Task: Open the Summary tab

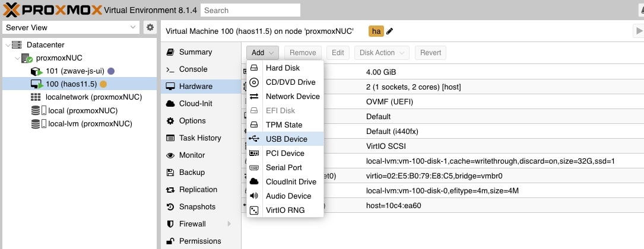Action: (x=201, y=52)
